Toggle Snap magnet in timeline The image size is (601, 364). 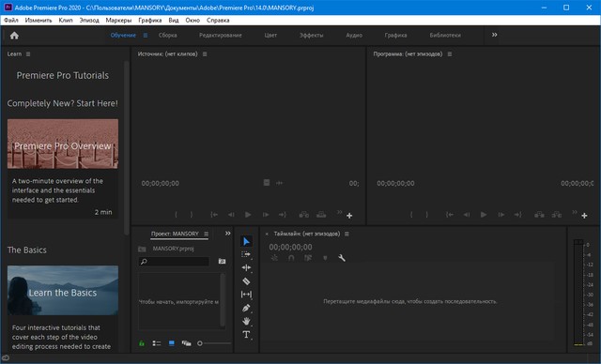[x=291, y=258]
